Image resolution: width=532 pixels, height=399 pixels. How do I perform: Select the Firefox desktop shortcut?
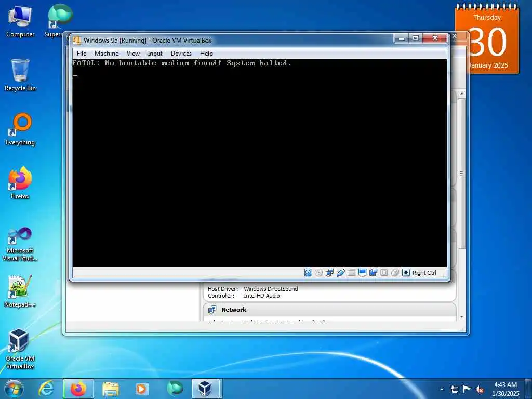click(x=20, y=182)
